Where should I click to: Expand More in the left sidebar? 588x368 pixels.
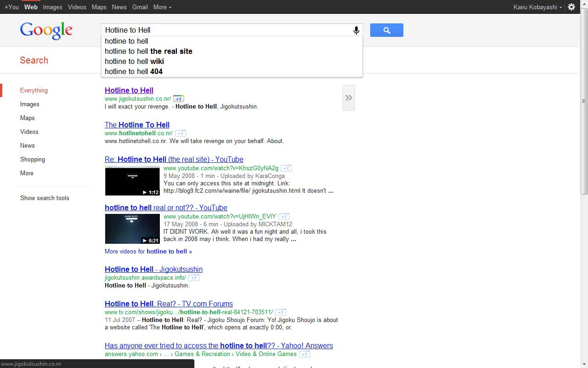[x=27, y=173]
